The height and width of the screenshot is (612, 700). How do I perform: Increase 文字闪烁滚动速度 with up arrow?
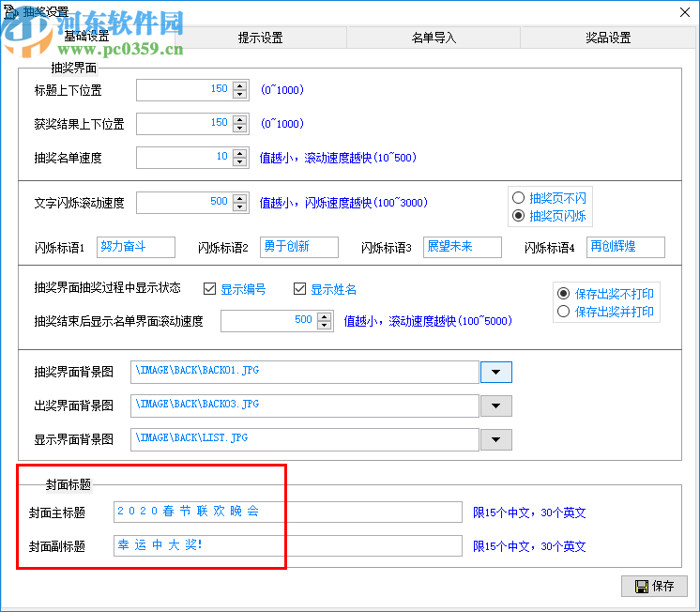(240, 198)
